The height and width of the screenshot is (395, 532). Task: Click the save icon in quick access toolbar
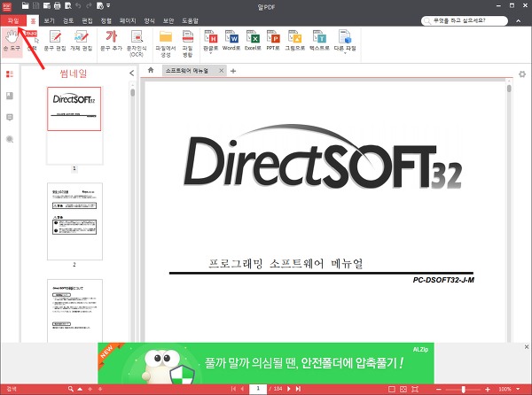coord(36,5)
